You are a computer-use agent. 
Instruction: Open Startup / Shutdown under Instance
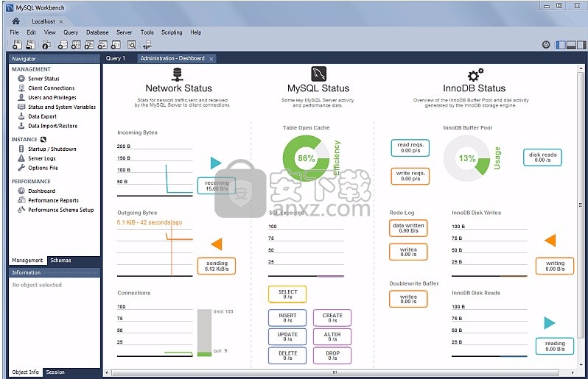tap(52, 149)
